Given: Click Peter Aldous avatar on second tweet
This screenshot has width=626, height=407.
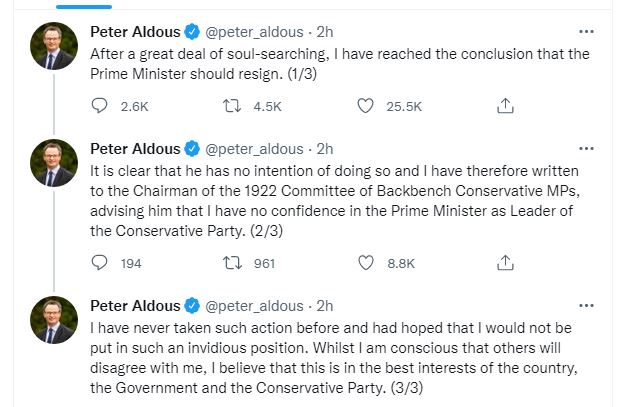Looking at the screenshot, I should click(53, 163).
